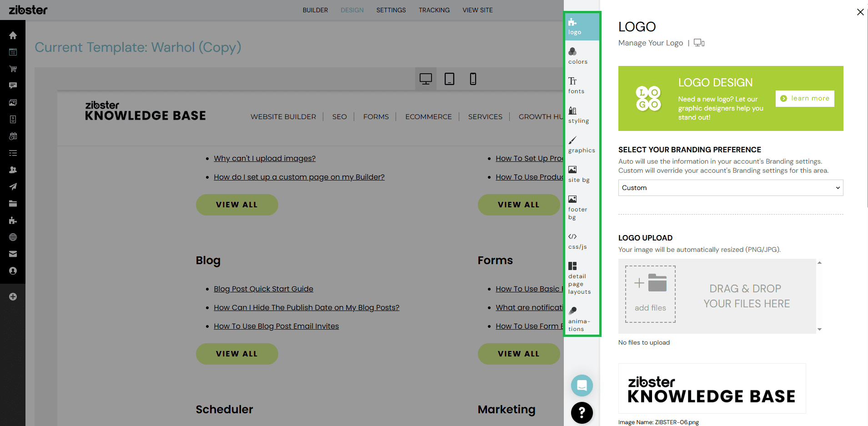The height and width of the screenshot is (426, 868).
Task: Open the TRACKING top menu item
Action: point(434,10)
